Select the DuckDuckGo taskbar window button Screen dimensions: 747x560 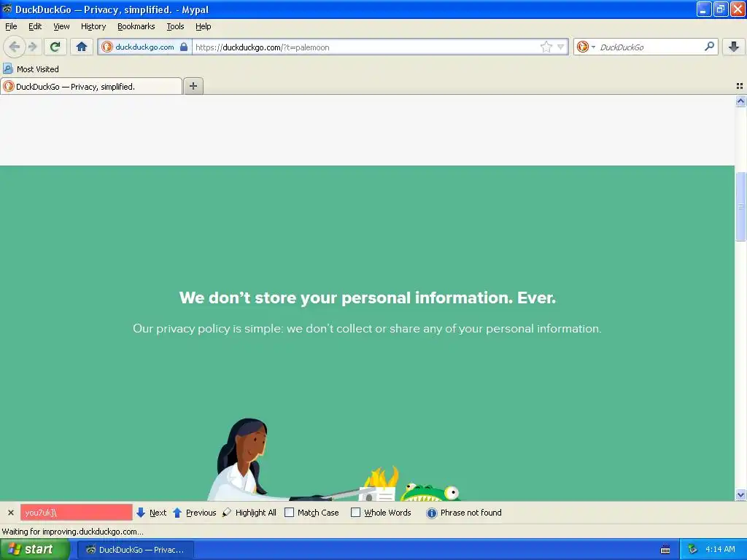tap(136, 550)
